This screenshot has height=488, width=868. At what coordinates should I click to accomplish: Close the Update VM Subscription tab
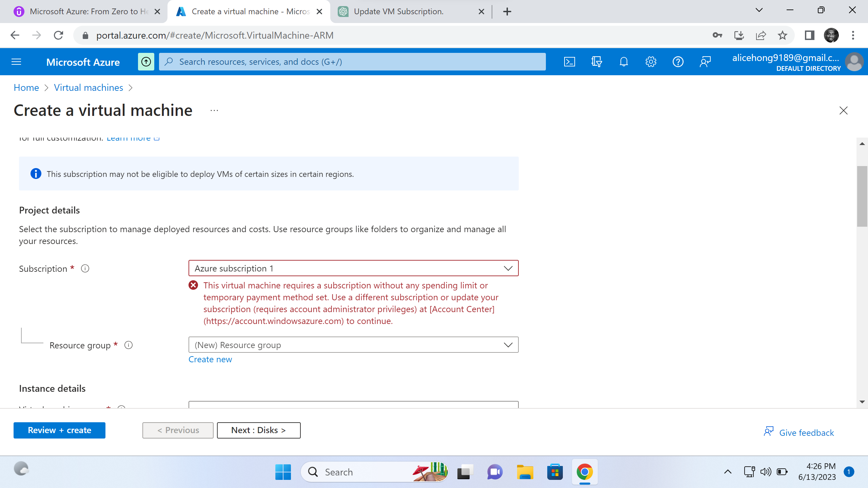point(481,12)
